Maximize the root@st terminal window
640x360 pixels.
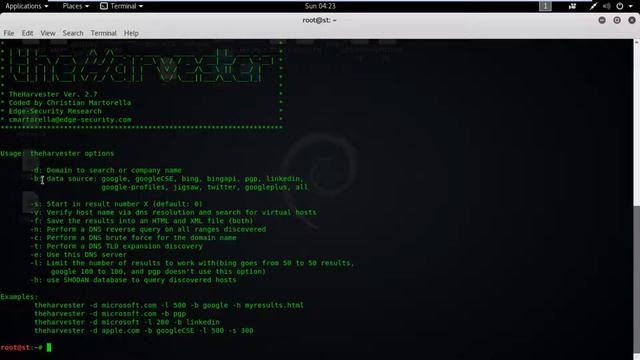pyautogui.click(x=617, y=20)
